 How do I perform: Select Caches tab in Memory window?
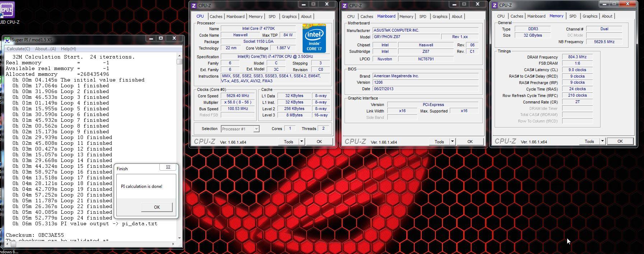pyautogui.click(x=517, y=16)
